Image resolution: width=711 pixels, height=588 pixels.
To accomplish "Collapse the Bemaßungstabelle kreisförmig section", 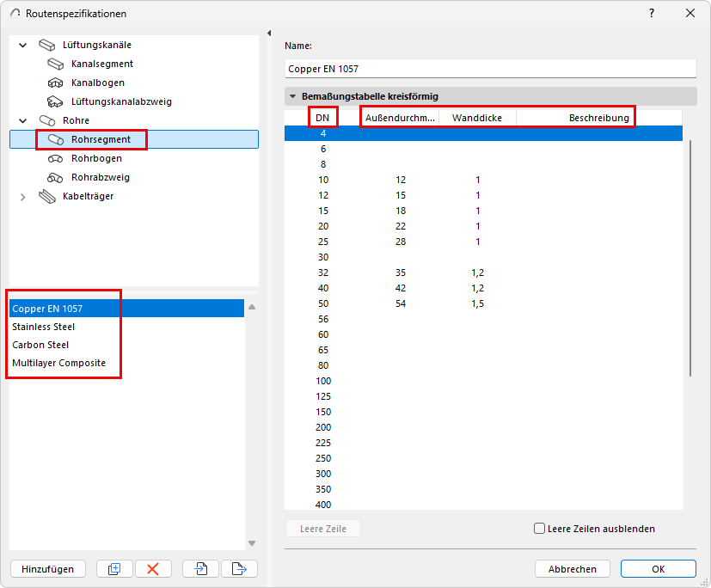I will point(293,96).
